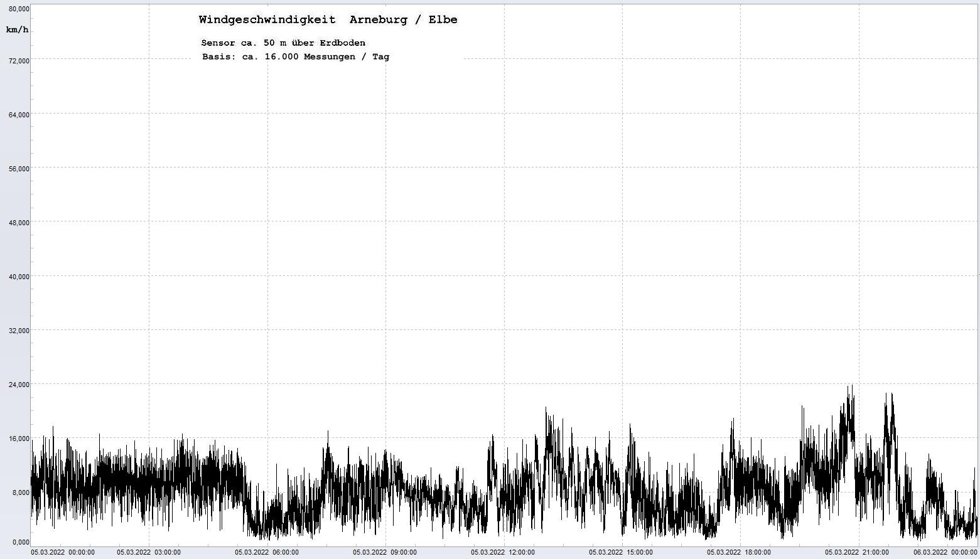Select the '05.03.2022 06:00:00' time label
The image size is (980, 559).
click(267, 553)
